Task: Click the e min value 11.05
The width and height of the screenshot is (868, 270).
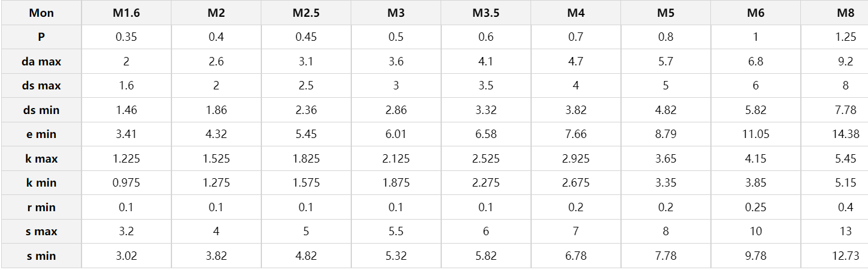Action: click(x=755, y=134)
